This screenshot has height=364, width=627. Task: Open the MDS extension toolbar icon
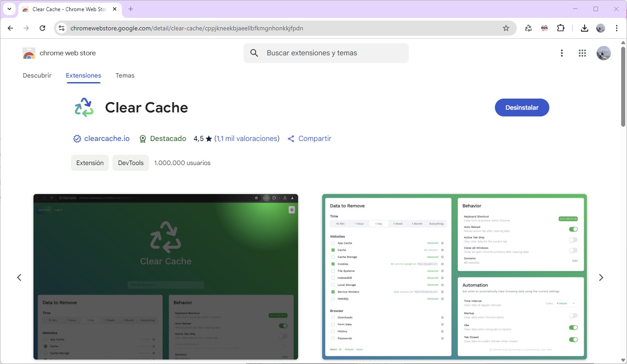point(544,28)
